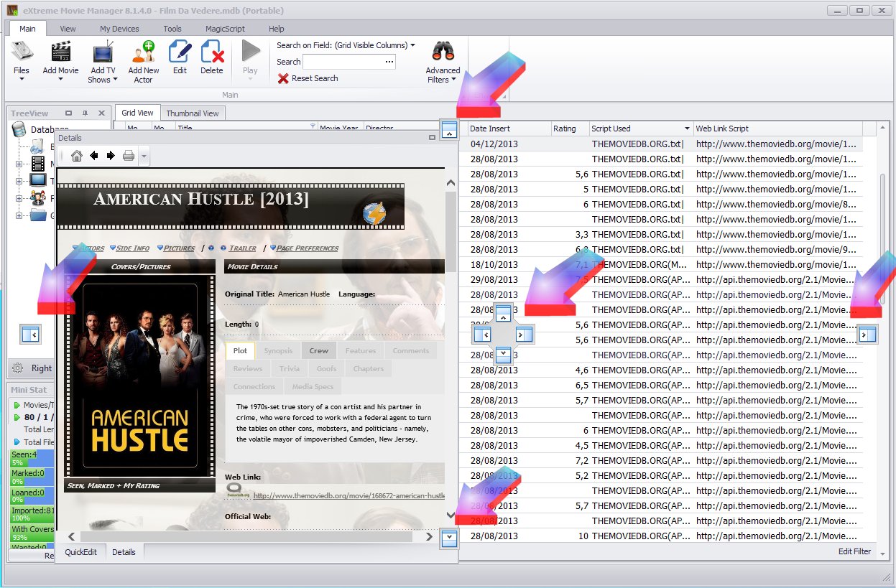The width and height of the screenshot is (896, 588).
Task: Toggle auto-hide pin on TreeView panel
Action: [x=85, y=113]
